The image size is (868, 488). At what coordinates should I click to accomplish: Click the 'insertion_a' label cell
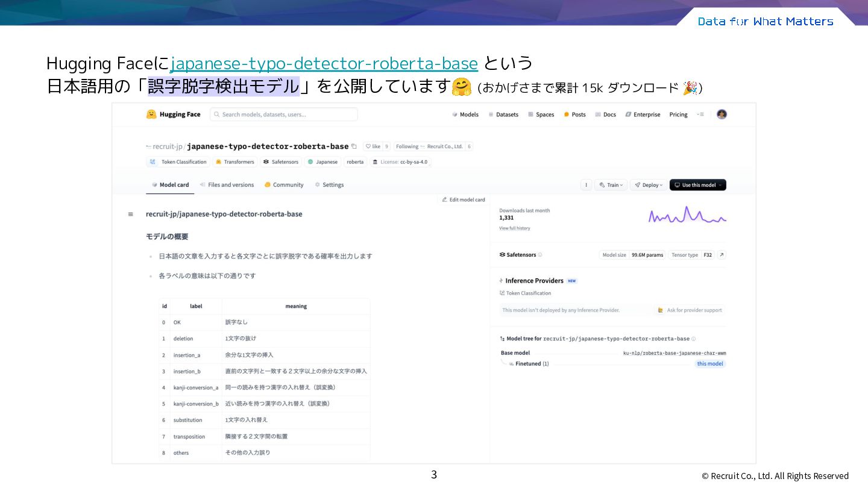pos(196,355)
